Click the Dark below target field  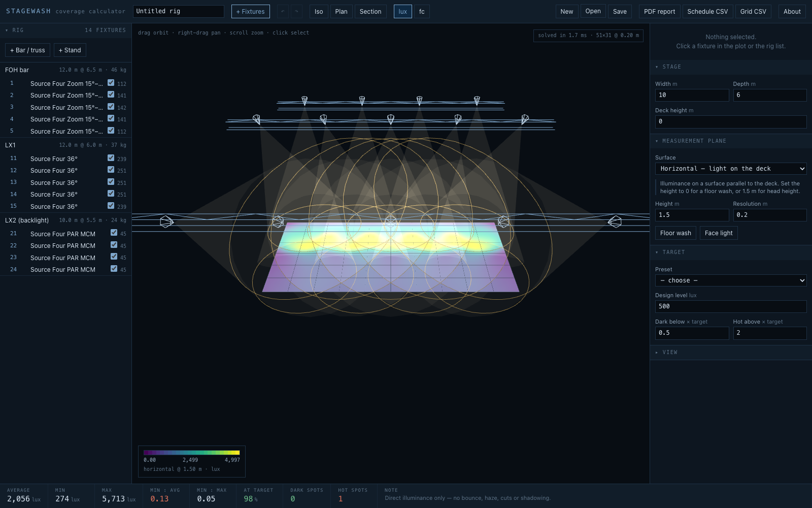click(x=692, y=333)
